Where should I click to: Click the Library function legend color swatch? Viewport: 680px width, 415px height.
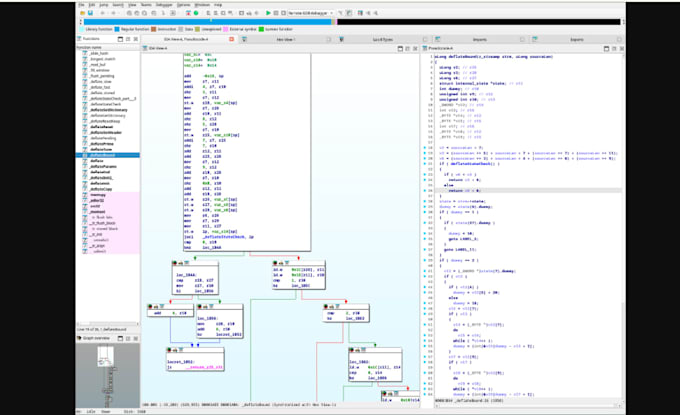point(82,29)
